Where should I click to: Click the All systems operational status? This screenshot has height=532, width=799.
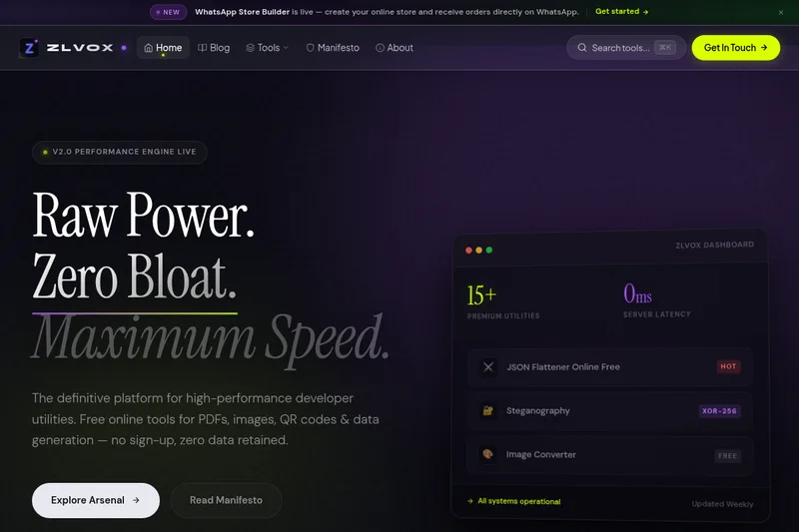514,501
